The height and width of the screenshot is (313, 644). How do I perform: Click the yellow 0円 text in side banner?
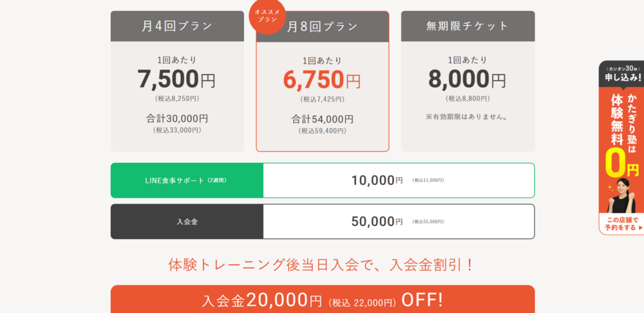[x=622, y=161]
